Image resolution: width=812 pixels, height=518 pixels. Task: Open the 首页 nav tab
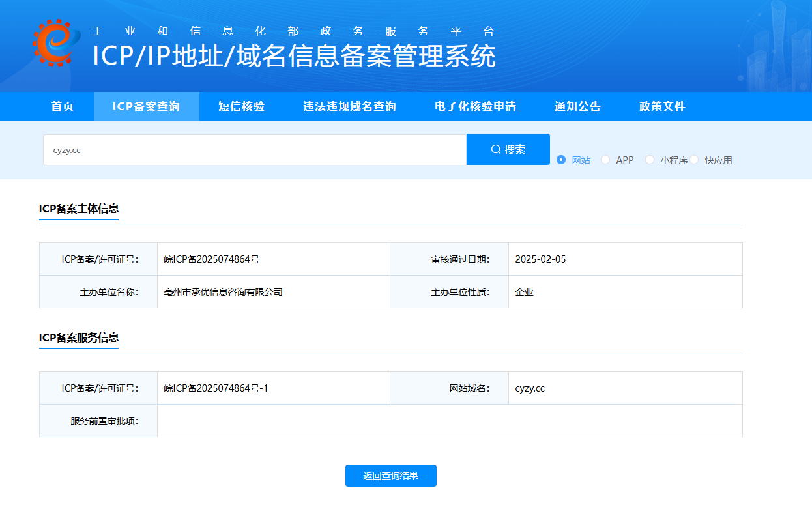tap(63, 106)
